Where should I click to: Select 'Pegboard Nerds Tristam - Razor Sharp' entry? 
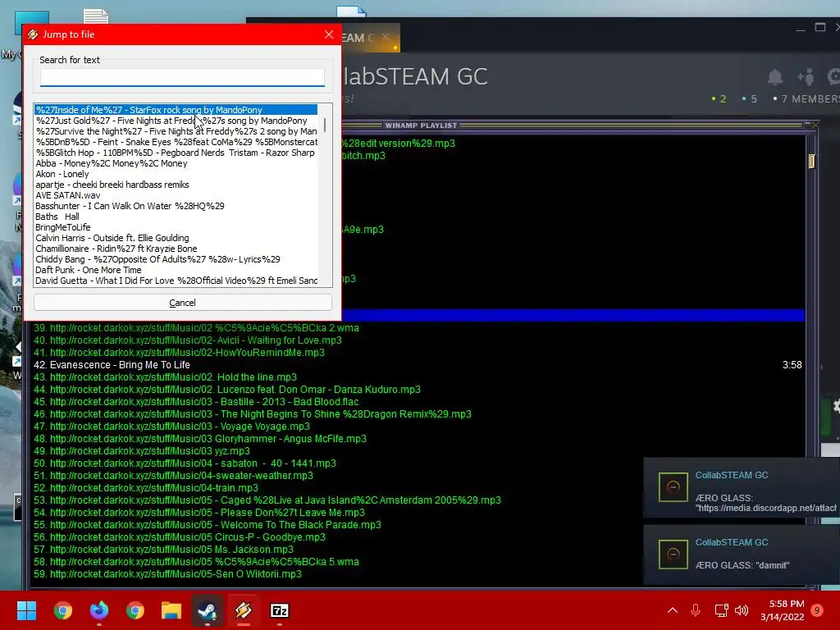(x=176, y=153)
